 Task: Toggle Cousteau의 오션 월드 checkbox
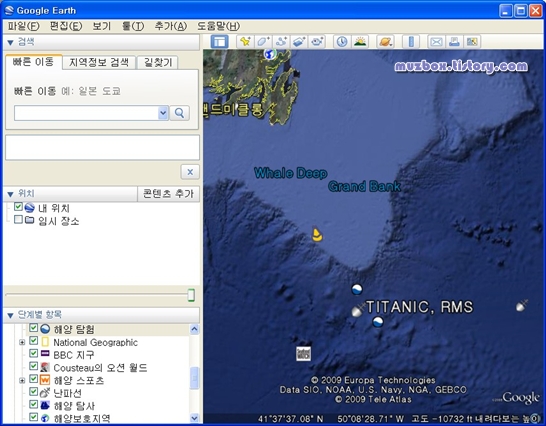click(33, 366)
